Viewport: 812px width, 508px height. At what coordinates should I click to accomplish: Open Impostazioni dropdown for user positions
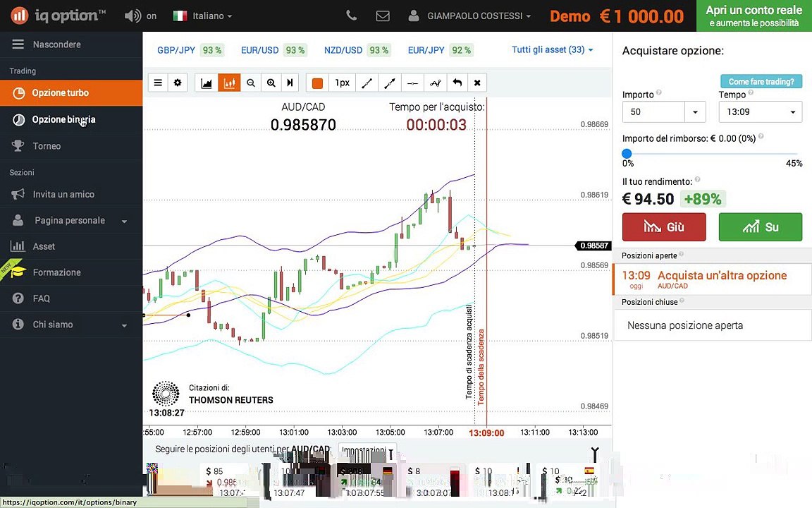367,450
